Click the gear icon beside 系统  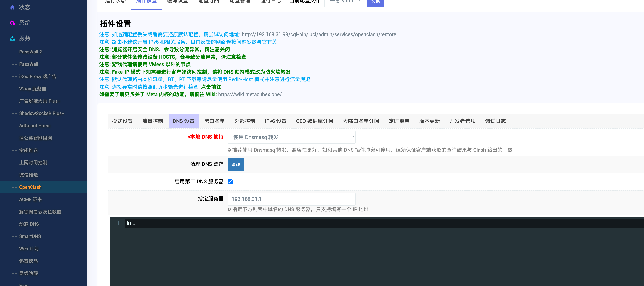click(12, 23)
